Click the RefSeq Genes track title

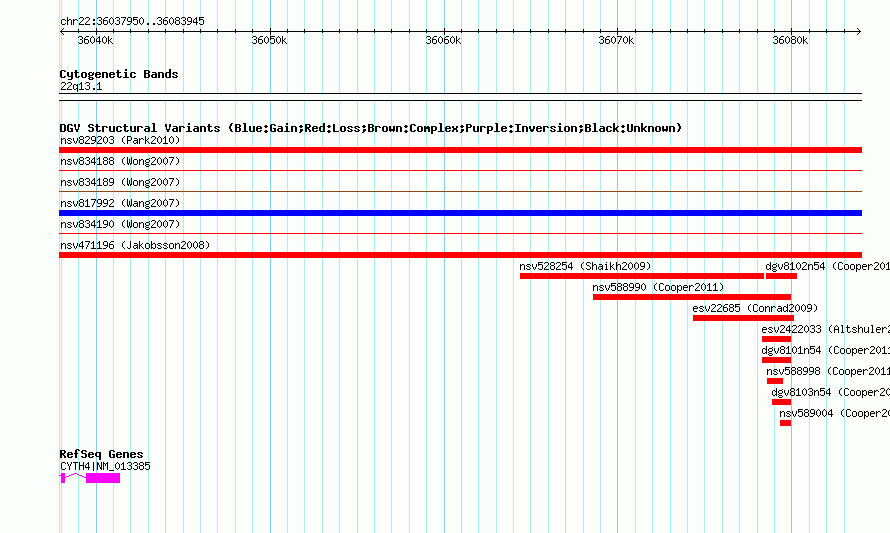101,454
